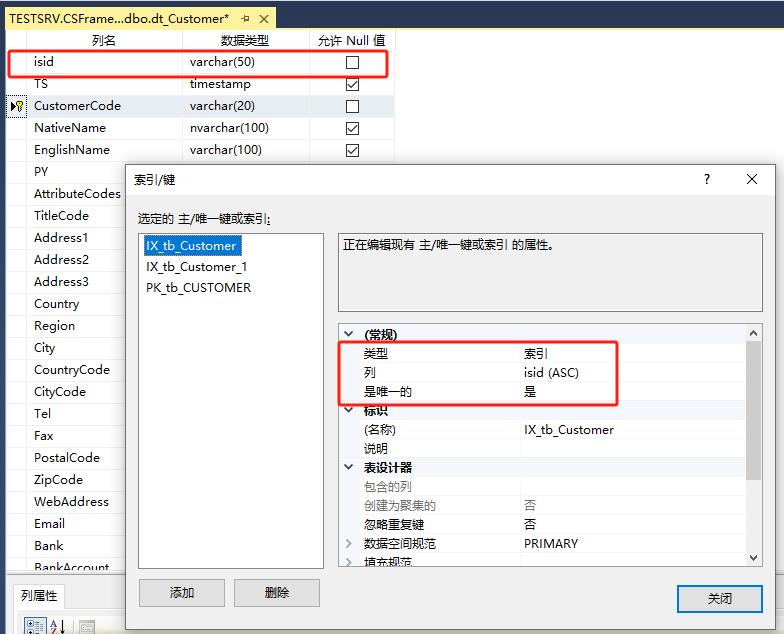This screenshot has width=784, height=634.
Task: Open the 列属性 tab
Action: click(40, 596)
